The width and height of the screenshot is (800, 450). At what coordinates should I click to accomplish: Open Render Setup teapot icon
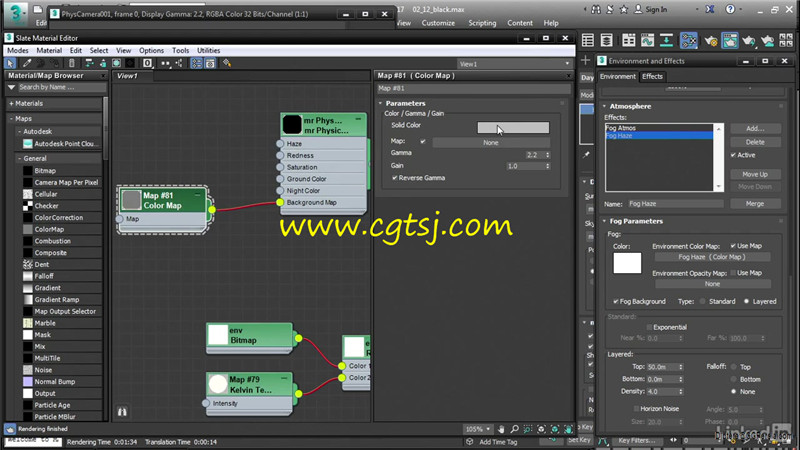[x=711, y=41]
